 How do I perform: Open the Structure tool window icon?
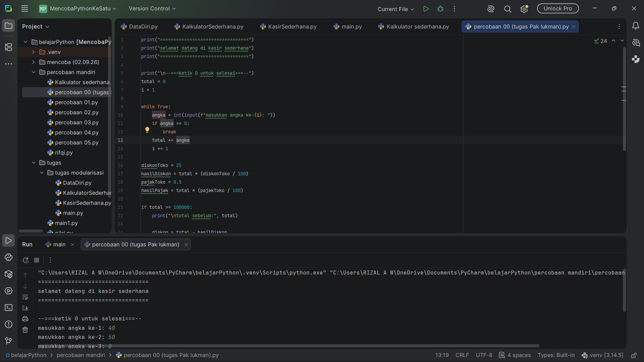click(9, 47)
